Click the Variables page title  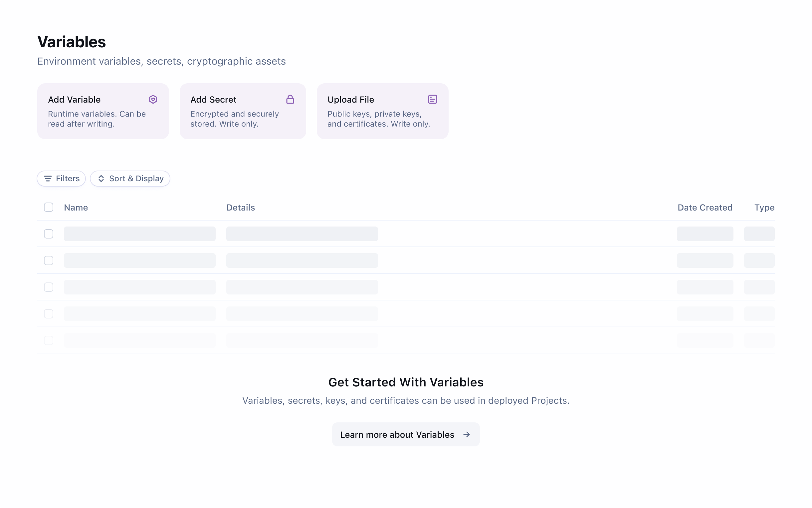[x=72, y=42]
